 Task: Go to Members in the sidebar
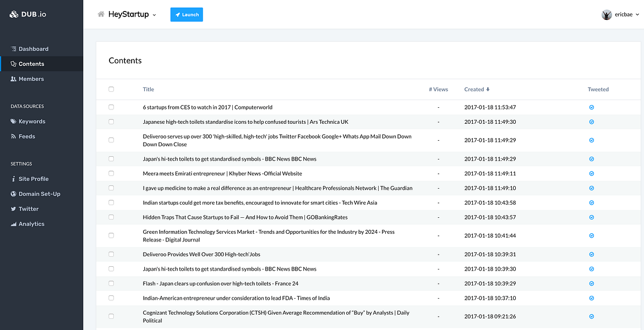pyautogui.click(x=41, y=79)
